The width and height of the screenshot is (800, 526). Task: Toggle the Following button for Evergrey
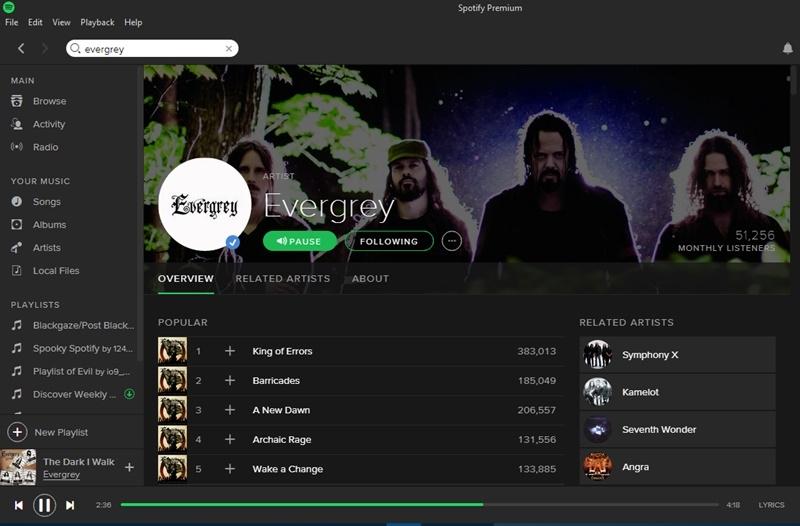pos(389,241)
